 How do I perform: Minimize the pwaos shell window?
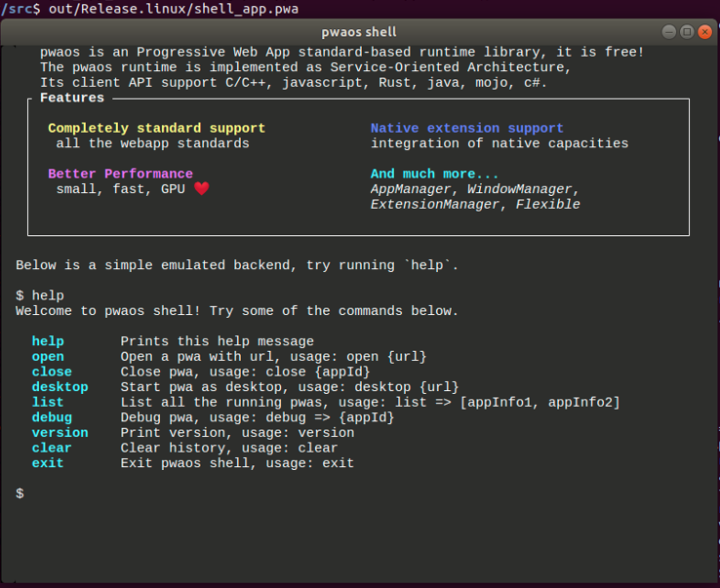pos(669,31)
